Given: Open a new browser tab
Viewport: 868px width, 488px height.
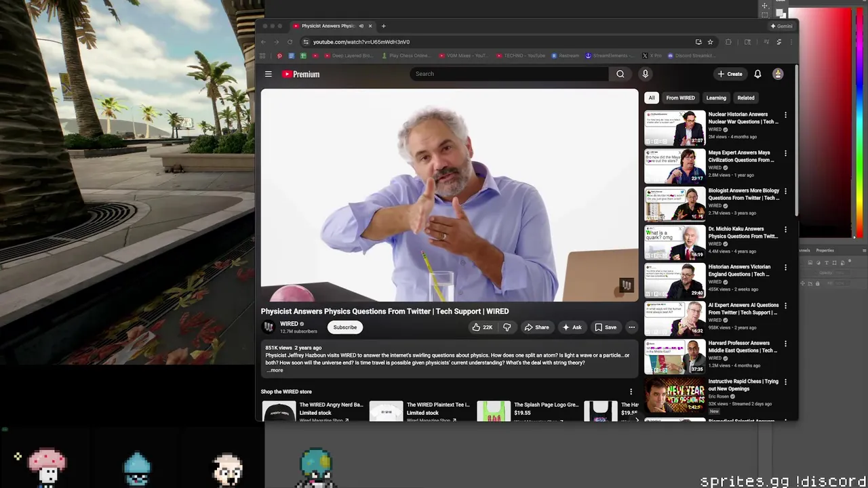Looking at the screenshot, I should pos(383,26).
